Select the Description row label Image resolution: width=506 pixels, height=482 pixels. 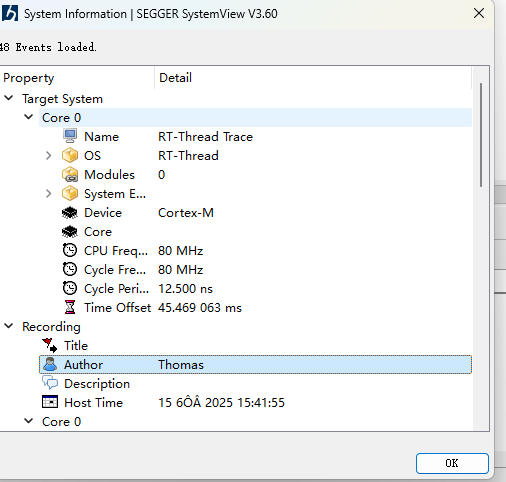97,384
